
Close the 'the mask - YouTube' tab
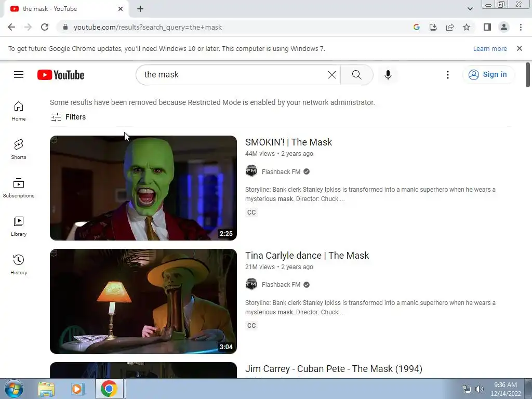[121, 9]
